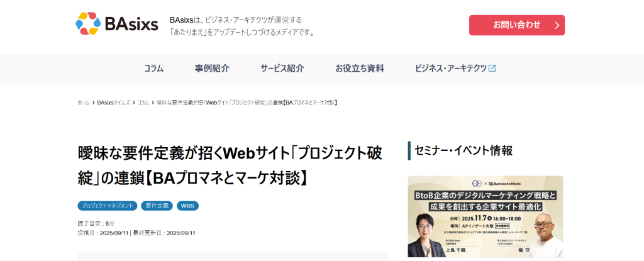
Task: Click the WBS tag pill
Action: point(187,206)
